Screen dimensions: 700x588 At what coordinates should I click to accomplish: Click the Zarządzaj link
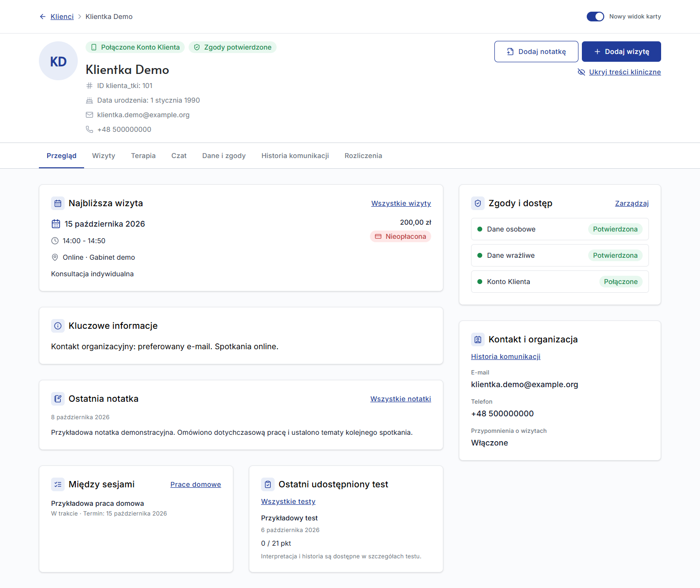632,203
